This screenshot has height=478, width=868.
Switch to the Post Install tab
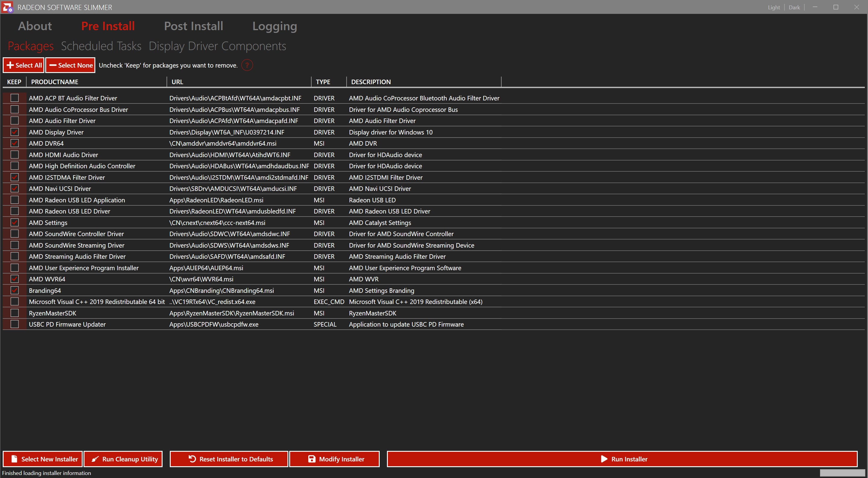pos(193,26)
